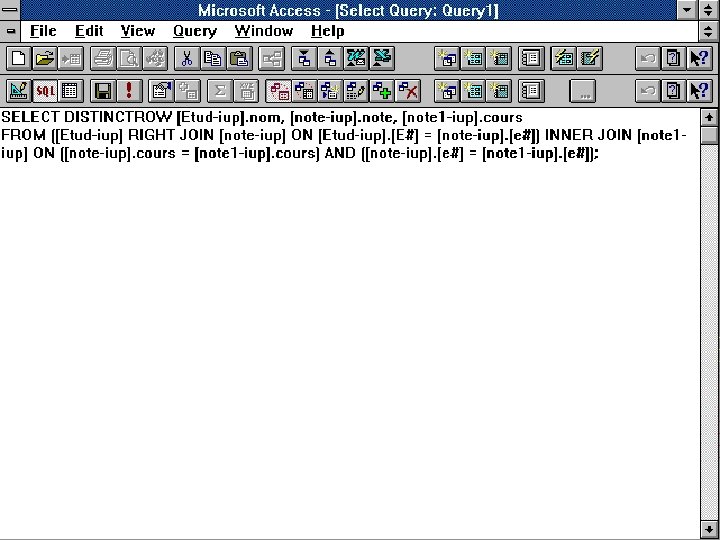Viewport: 720px width, 540px height.
Task: Click the Build button with three dots
Action: point(583,91)
